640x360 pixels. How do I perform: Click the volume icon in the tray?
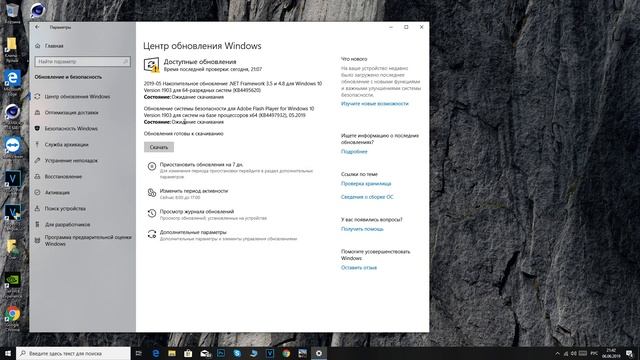[574, 353]
